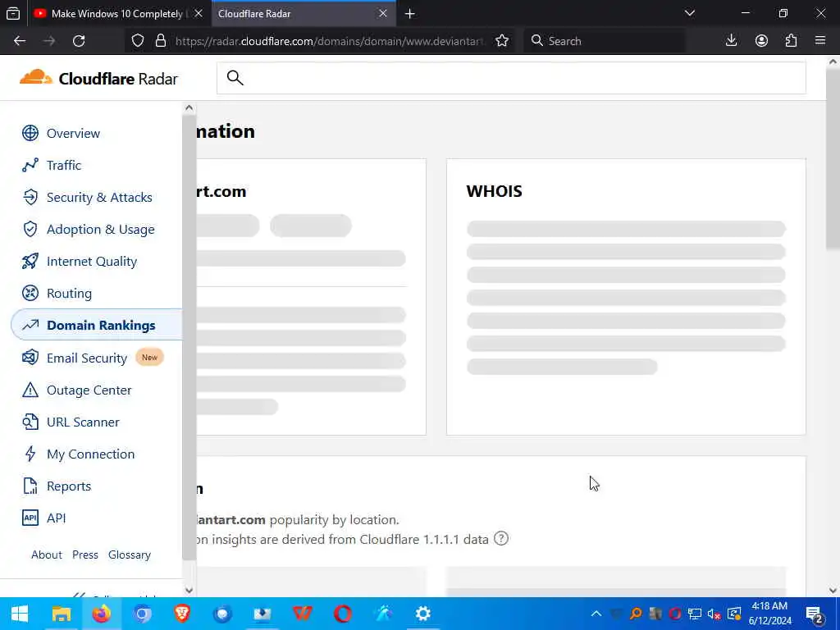
Task: Close the Cloudflare Radar tab
Action: [383, 13]
